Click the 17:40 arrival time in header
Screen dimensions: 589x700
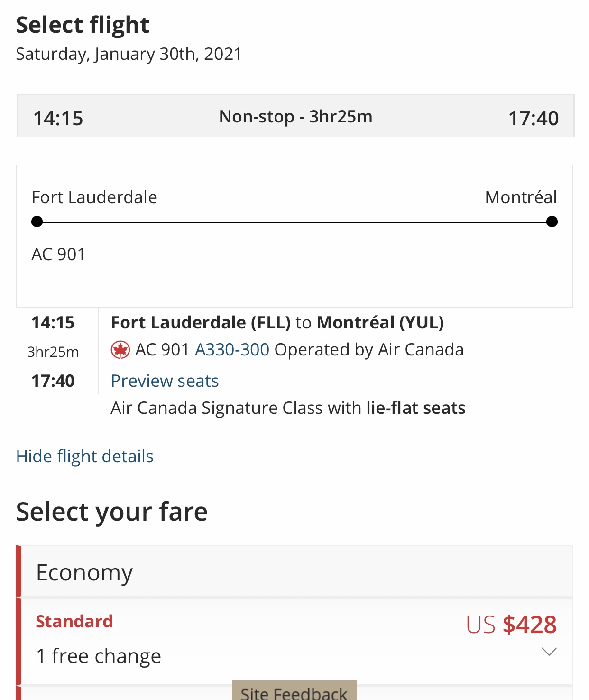(533, 118)
